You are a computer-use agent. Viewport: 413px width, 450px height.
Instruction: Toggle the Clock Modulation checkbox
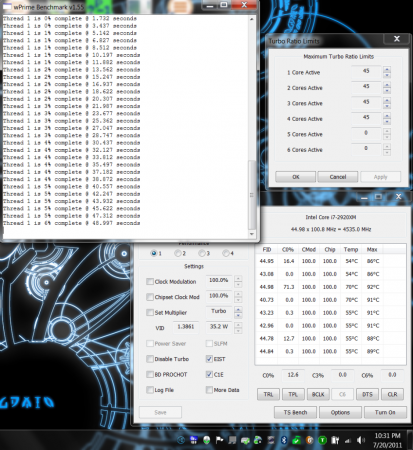(x=150, y=282)
